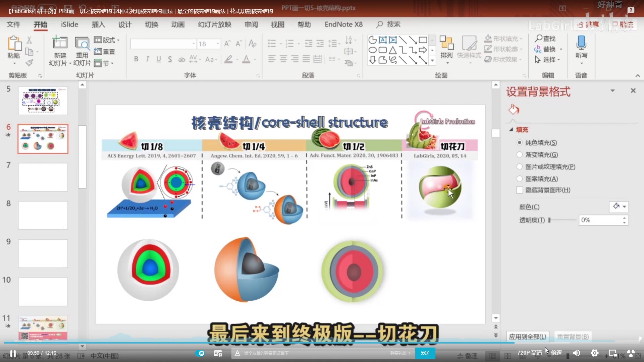Increase transparency with spinner up arrow
Viewport: 644px width, 362px height.
click(x=624, y=218)
